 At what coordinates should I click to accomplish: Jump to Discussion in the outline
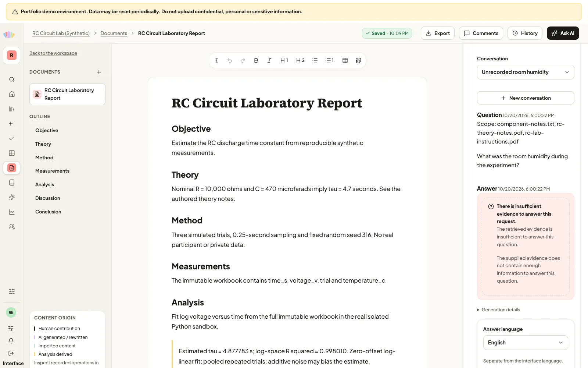click(48, 198)
